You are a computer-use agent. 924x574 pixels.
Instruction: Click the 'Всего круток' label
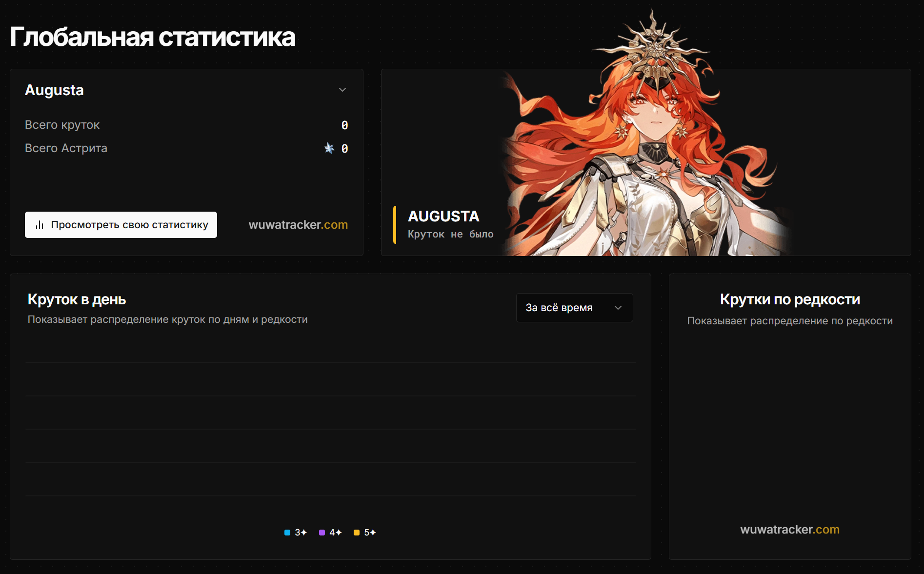point(62,125)
